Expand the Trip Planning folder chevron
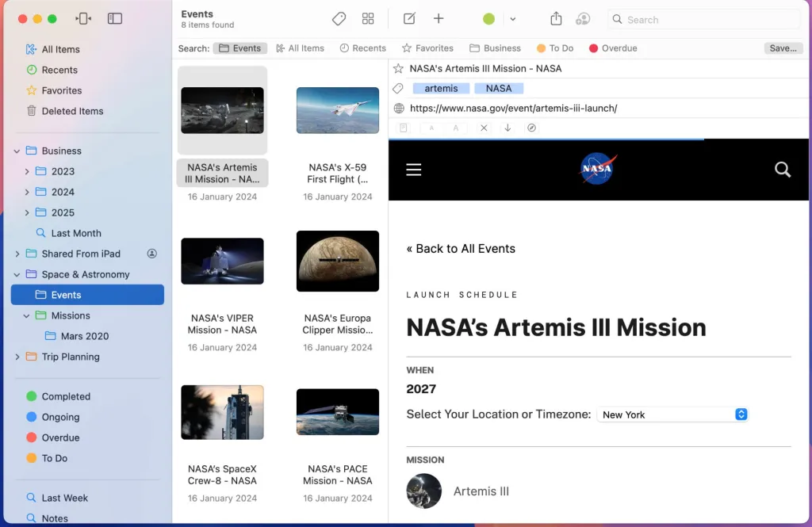This screenshot has width=812, height=527. pos(17,357)
